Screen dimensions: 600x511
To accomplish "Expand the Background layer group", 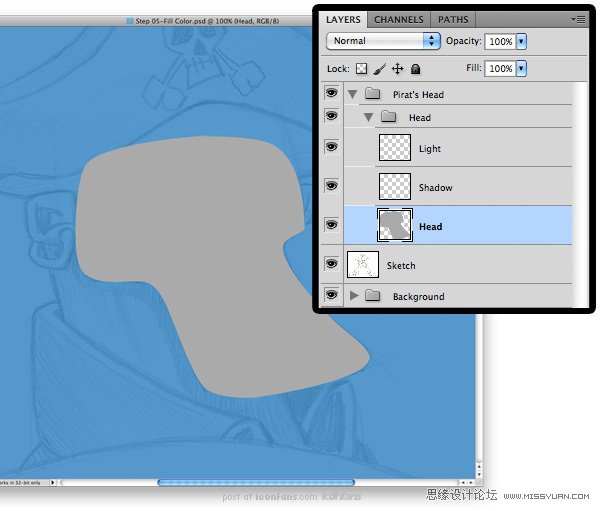I will [353, 296].
